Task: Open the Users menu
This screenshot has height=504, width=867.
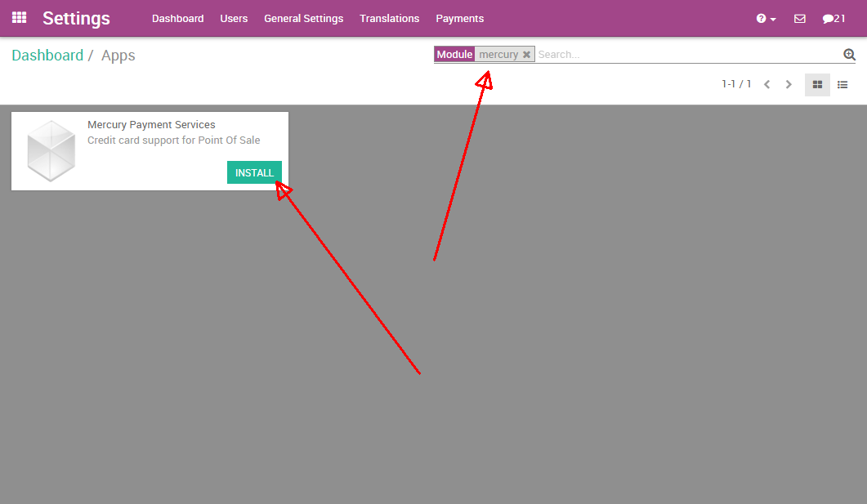Action: coord(234,19)
